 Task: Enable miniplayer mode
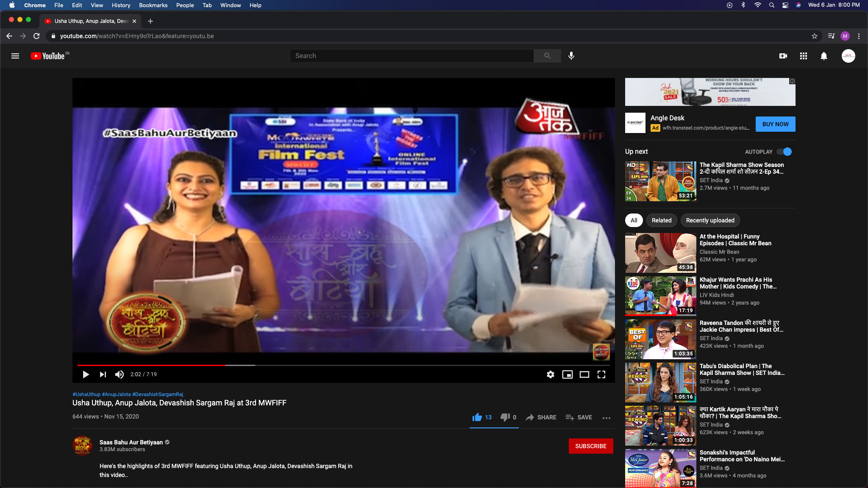(x=568, y=374)
